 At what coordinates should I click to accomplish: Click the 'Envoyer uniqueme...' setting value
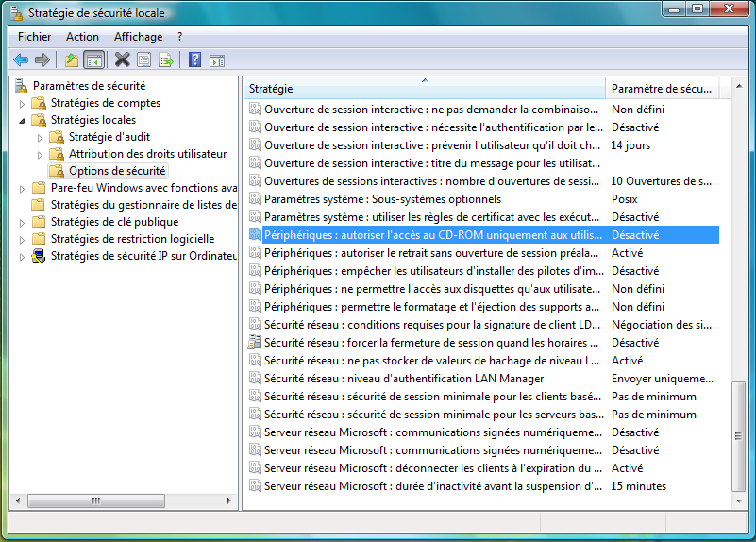tap(663, 379)
